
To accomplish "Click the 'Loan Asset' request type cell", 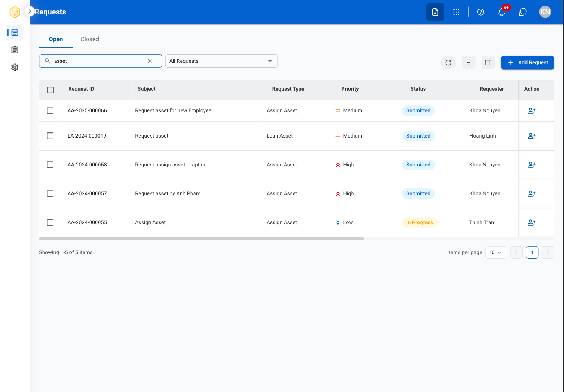I will tap(280, 136).
